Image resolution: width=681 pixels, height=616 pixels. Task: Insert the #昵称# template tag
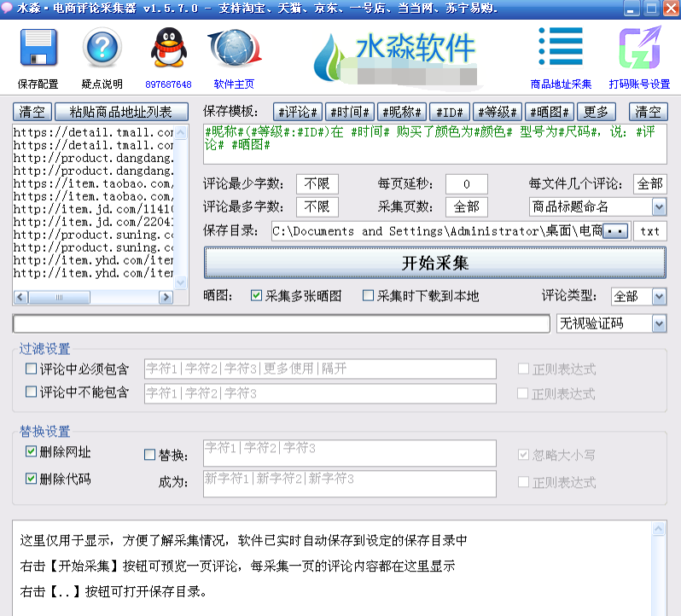click(x=402, y=112)
